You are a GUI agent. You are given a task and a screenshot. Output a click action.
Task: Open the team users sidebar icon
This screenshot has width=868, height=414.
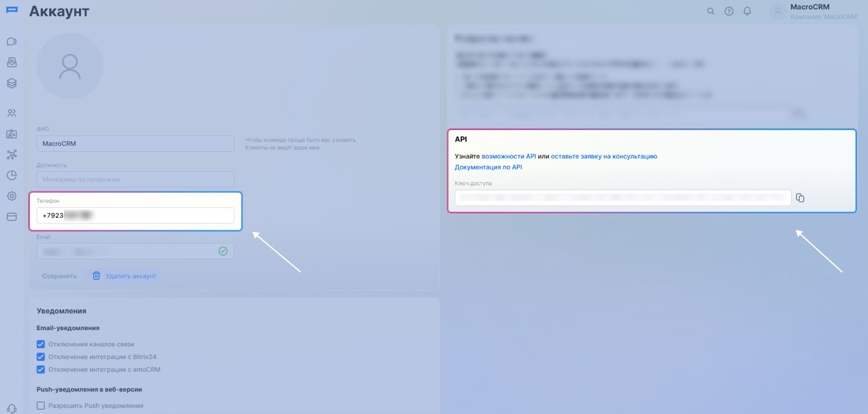click(x=11, y=113)
